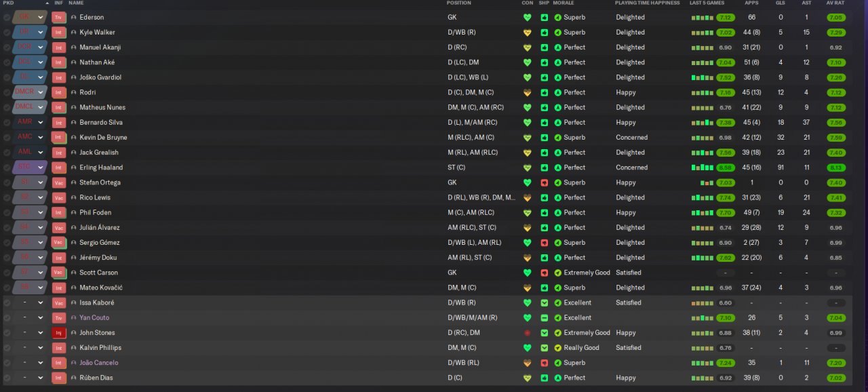Click Stefan Ortega's last games form bars

coord(707,182)
